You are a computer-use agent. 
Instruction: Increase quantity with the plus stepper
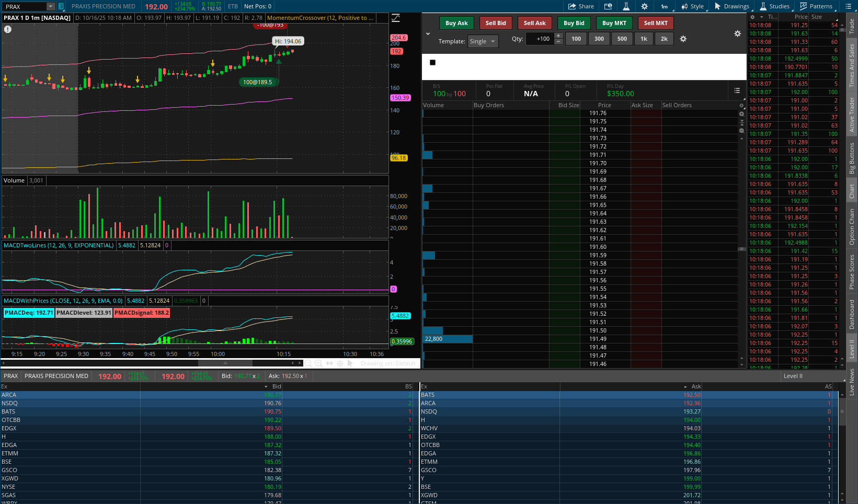[x=558, y=36]
